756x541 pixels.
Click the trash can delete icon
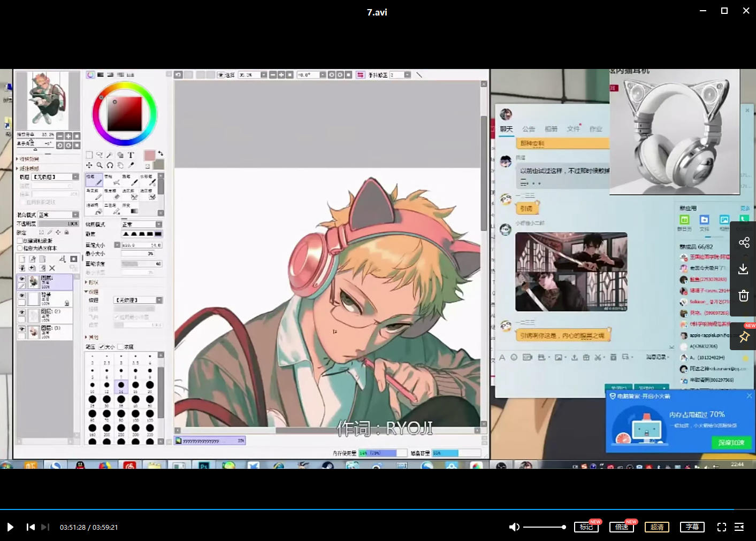click(x=744, y=296)
